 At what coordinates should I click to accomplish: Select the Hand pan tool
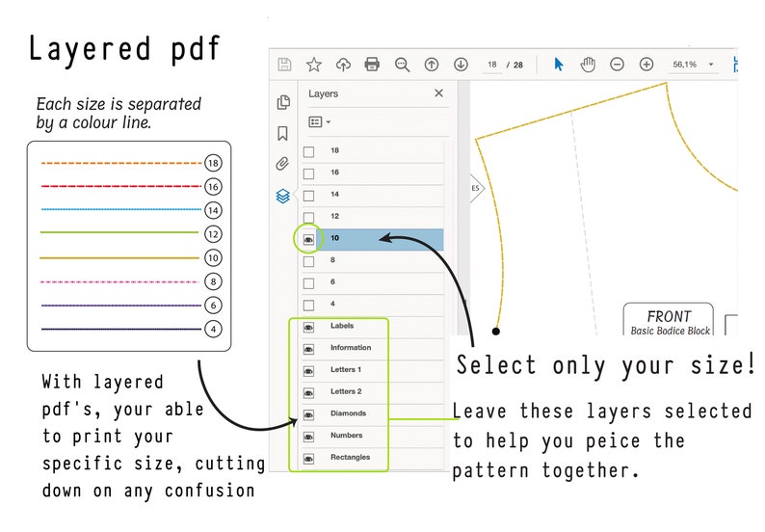click(x=588, y=65)
